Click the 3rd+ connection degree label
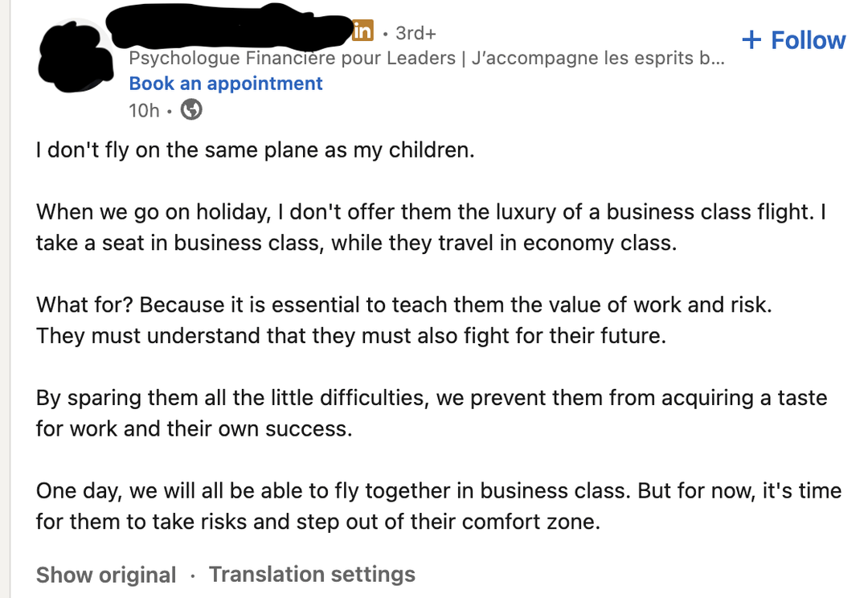This screenshot has height=598, width=868. click(416, 33)
